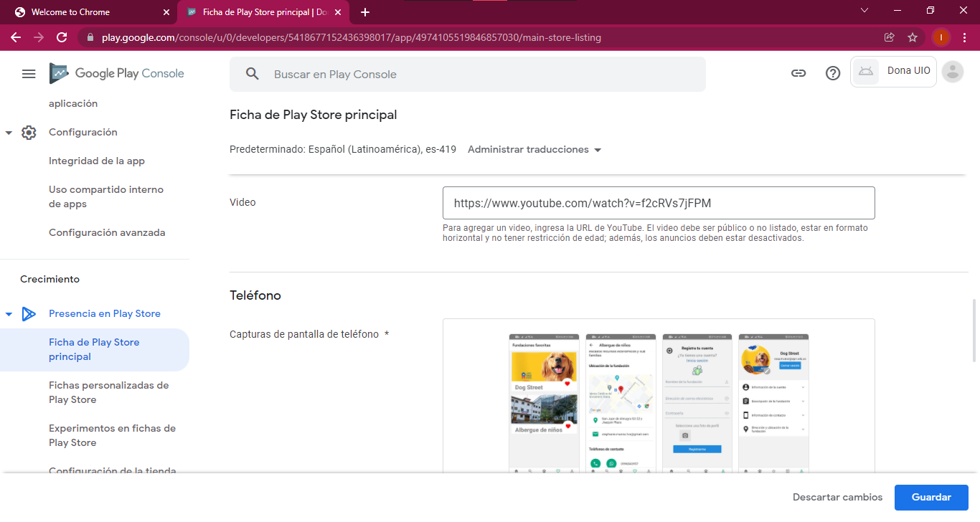Select the Configuración gear icon in sidebar
The height and width of the screenshot is (522, 980).
tap(29, 132)
